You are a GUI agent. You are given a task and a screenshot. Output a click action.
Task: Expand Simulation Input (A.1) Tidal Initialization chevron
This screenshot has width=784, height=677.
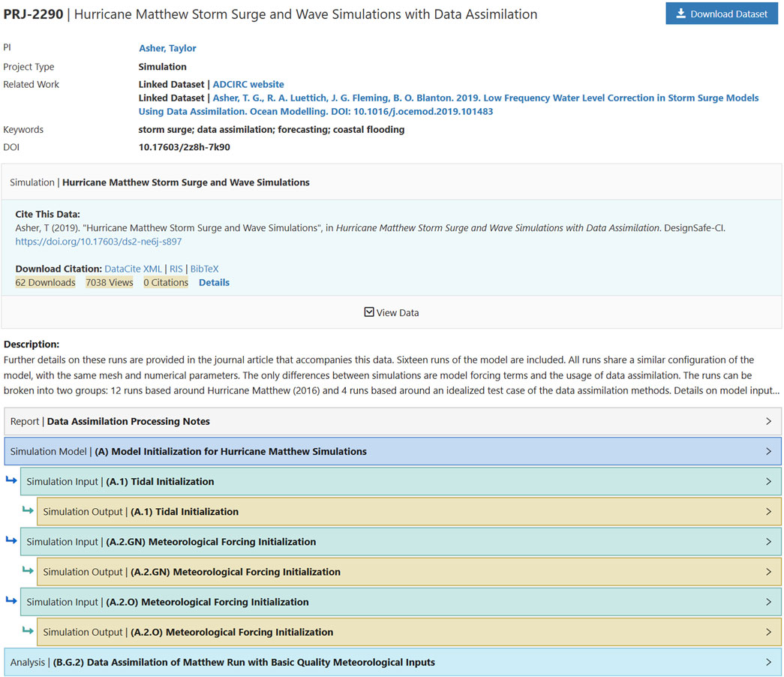(768, 481)
